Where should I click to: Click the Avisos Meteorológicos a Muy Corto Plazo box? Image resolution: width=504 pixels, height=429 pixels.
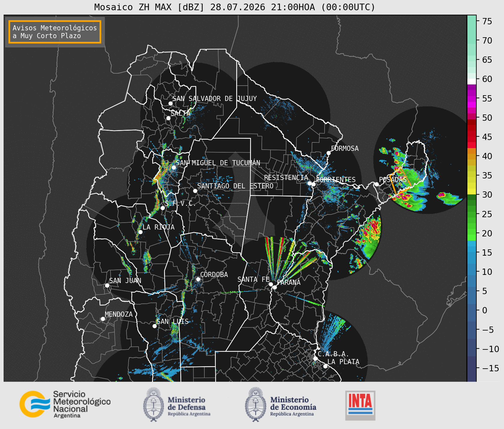pos(55,32)
